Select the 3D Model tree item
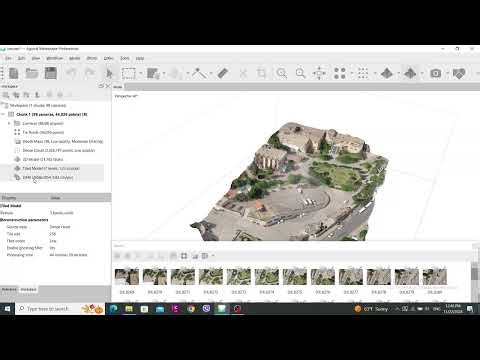Viewport: 480px width, 360px height. pos(42,159)
